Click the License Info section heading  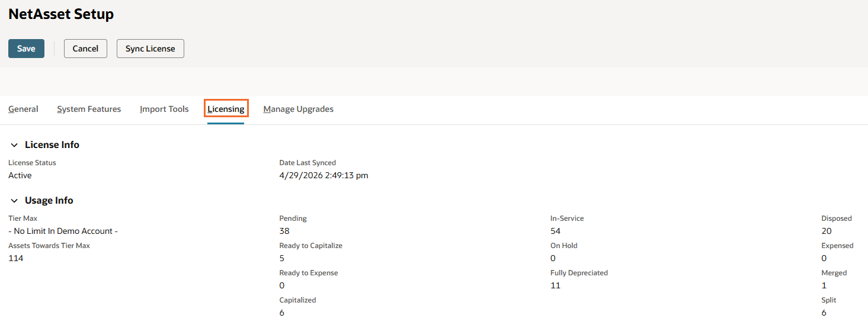(52, 144)
